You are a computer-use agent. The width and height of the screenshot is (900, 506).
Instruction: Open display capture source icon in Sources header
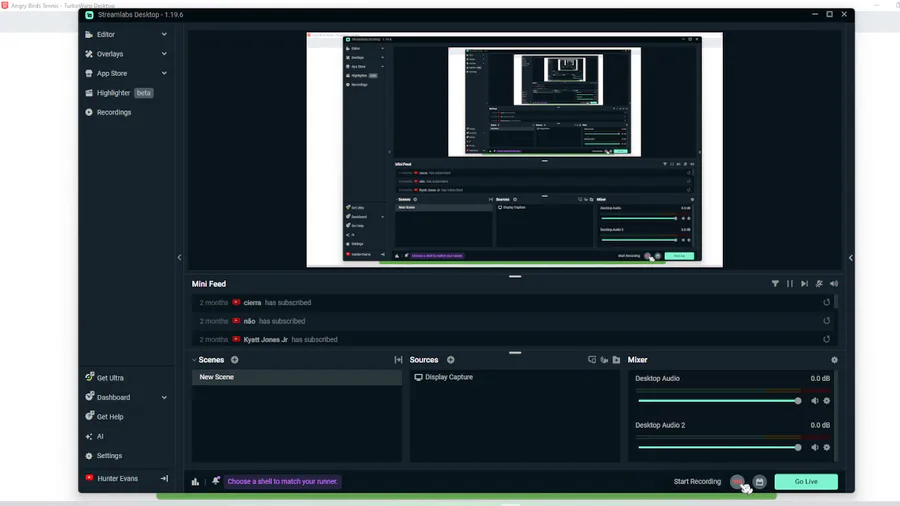click(x=592, y=360)
